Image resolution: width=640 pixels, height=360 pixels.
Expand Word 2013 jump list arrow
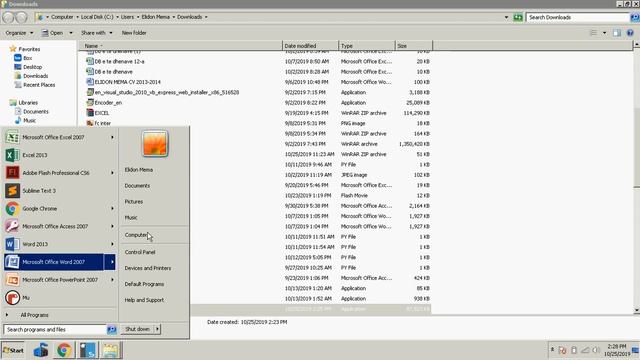[112, 244]
